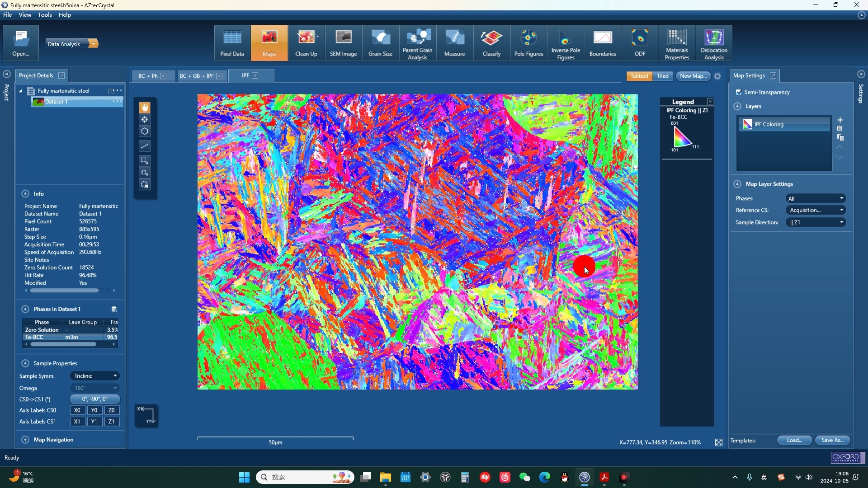Open the Tools menu
Image resolution: width=868 pixels, height=488 pixels.
[x=45, y=15]
